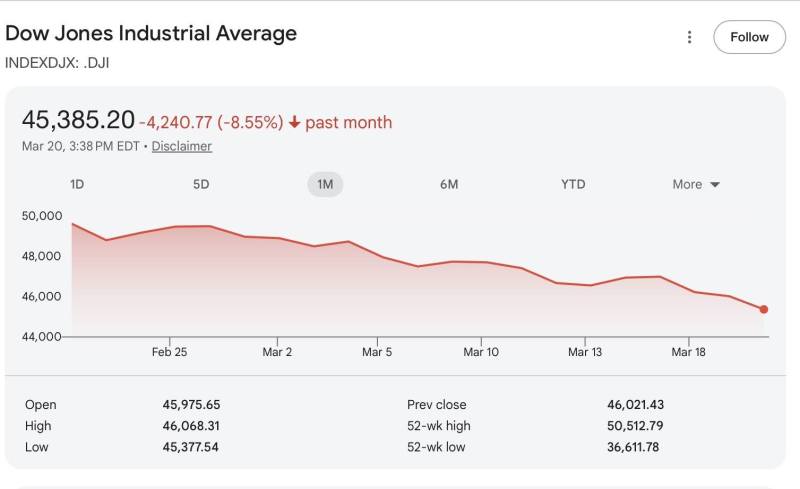Click the down arrow beside past month

point(294,123)
